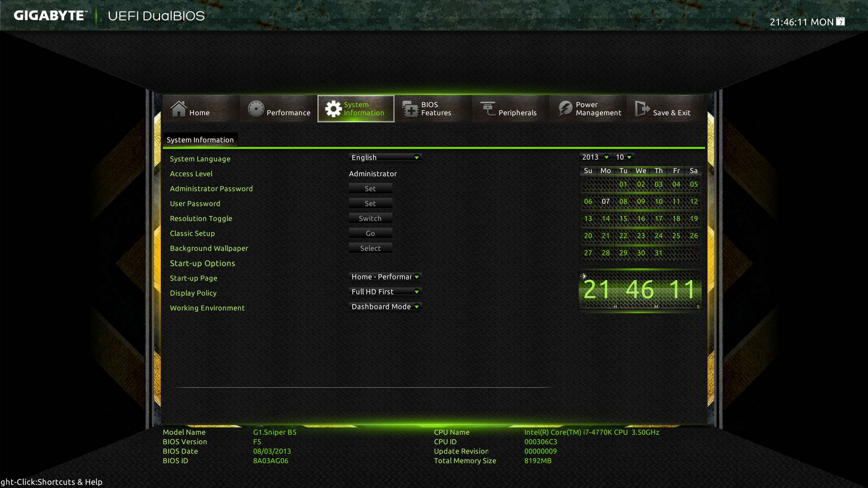
Task: Click the Working Environment label
Action: [207, 308]
